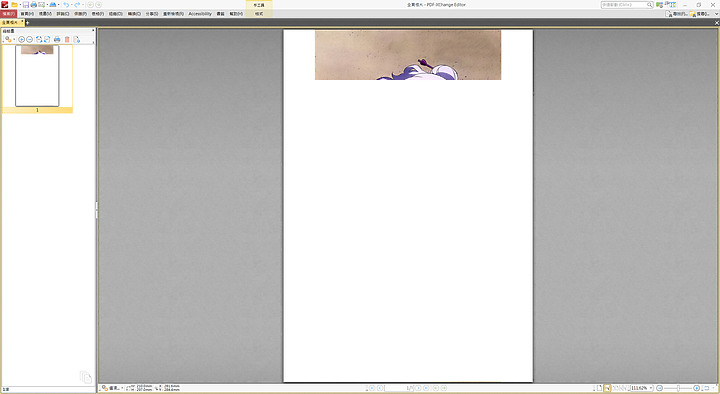Click the Save disk icon

coord(26,5)
